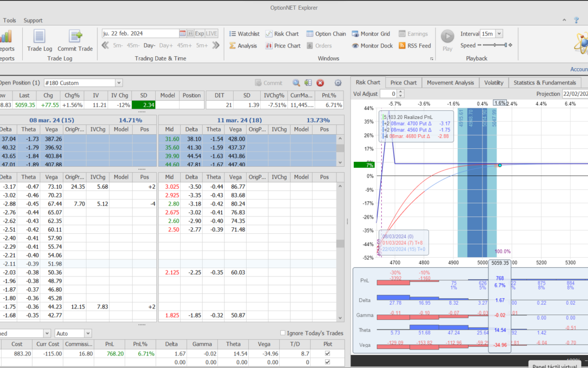Switch to the Movement Analysis tab
The image size is (588, 368).
[x=450, y=82]
